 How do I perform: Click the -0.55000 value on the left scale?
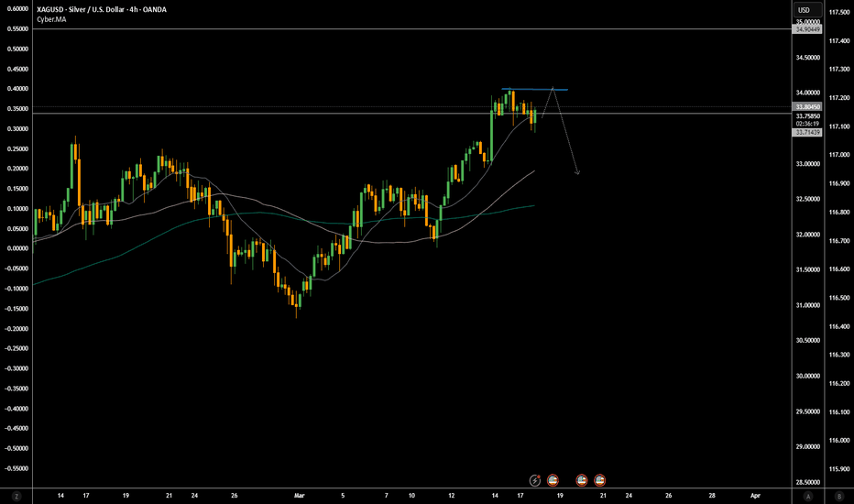[16, 468]
